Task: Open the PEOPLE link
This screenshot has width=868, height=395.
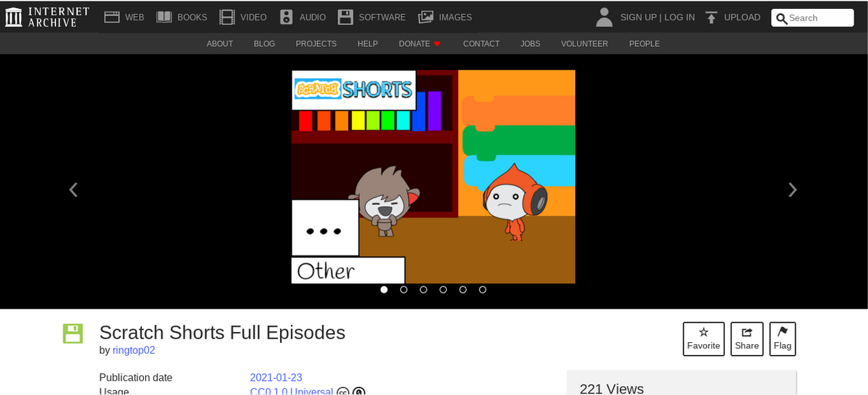Action: (x=644, y=44)
